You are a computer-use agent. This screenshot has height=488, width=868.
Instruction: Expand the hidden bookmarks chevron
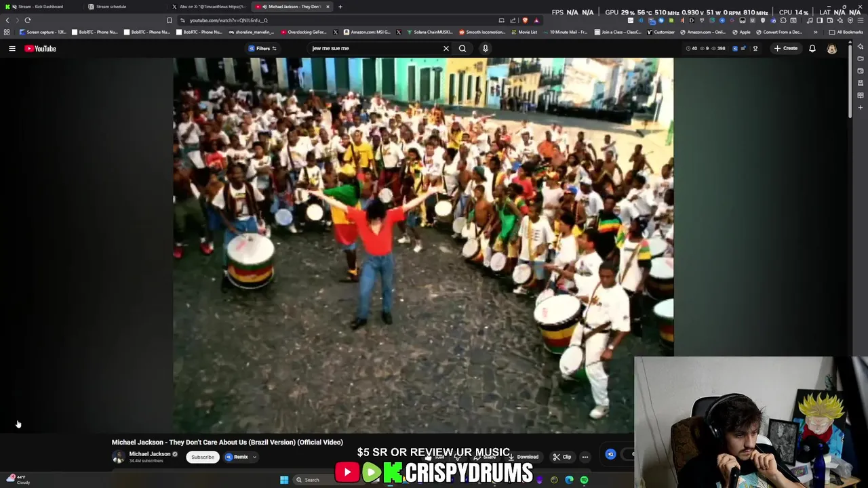point(816,32)
